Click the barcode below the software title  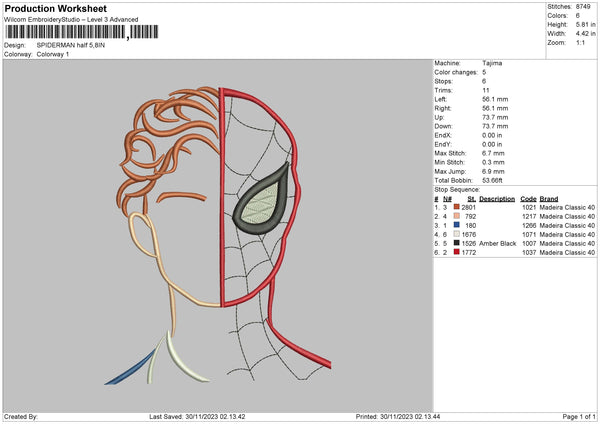(x=63, y=31)
